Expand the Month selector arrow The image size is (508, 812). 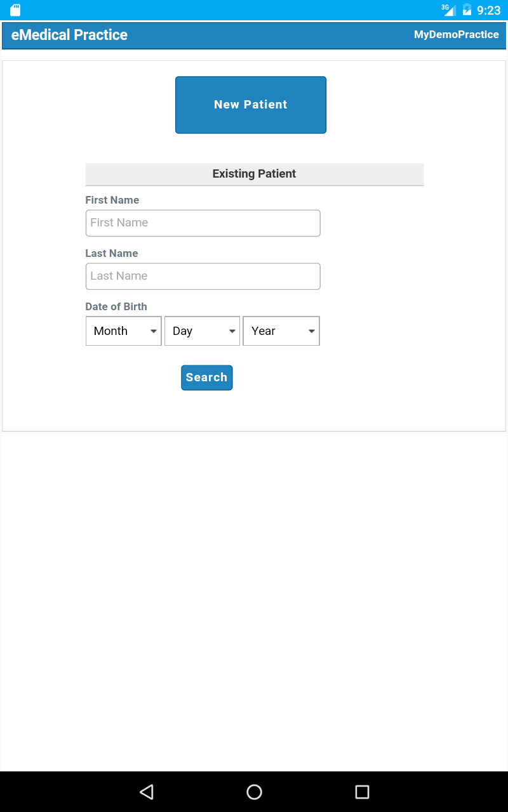pyautogui.click(x=153, y=331)
